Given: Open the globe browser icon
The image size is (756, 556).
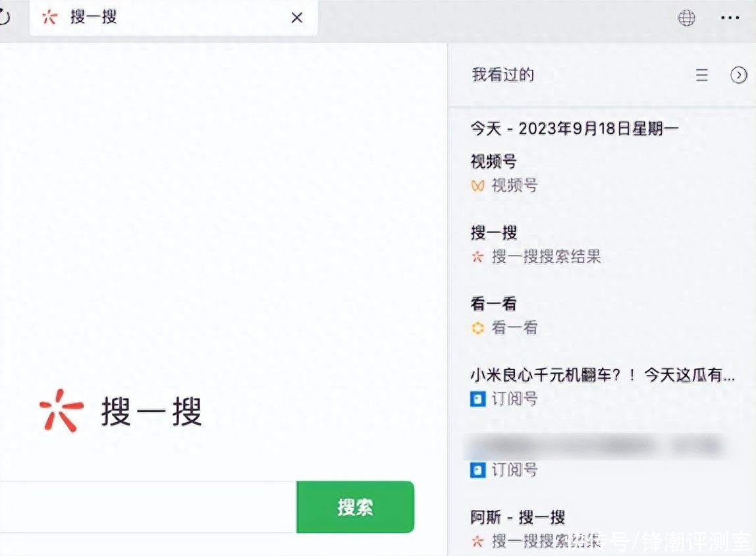Looking at the screenshot, I should [687, 18].
